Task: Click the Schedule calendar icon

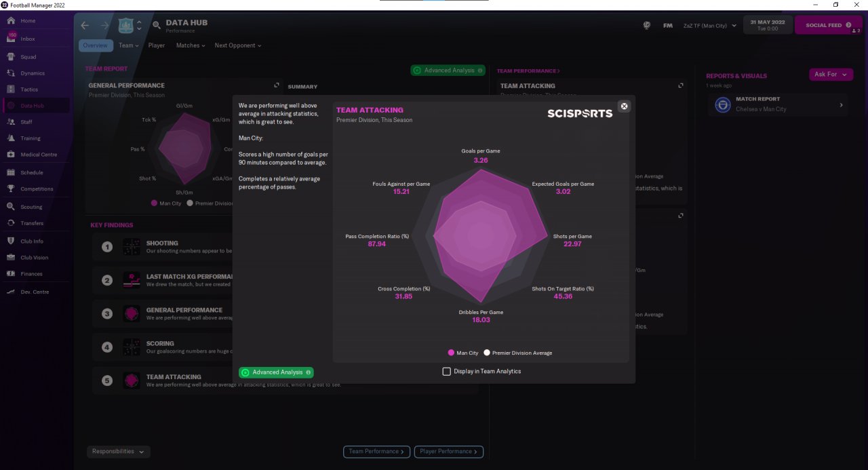Action: pyautogui.click(x=11, y=173)
